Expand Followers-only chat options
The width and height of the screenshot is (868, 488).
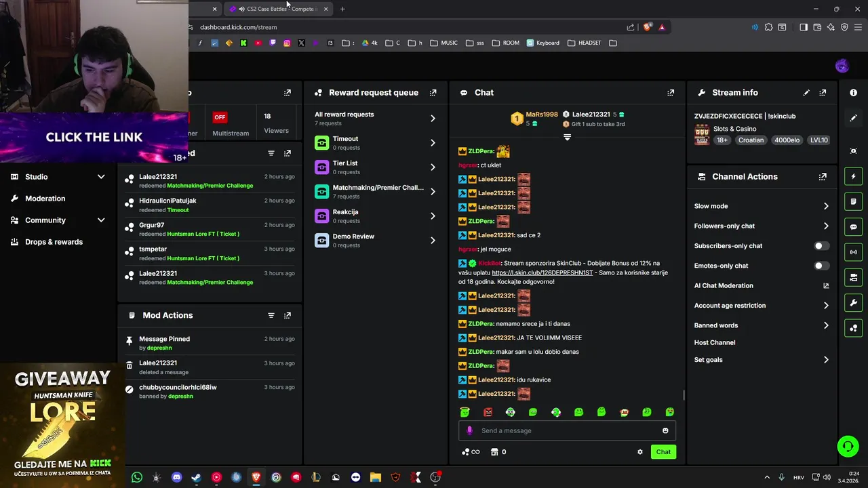pyautogui.click(x=761, y=226)
